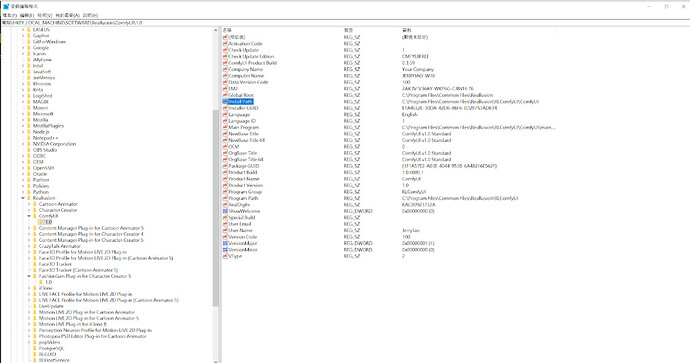Expand the Cartoon Animator tree node
Image resolution: width=690 pixels, height=363 pixels.
pos(29,204)
